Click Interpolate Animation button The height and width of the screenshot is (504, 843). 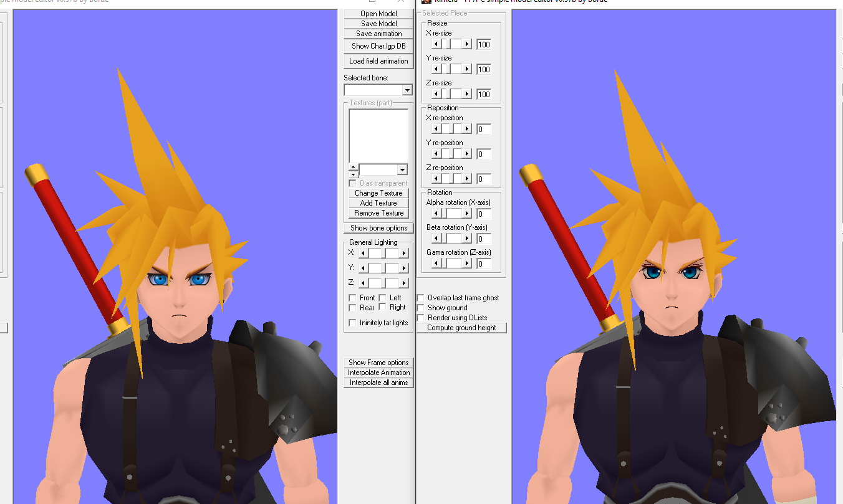(378, 373)
